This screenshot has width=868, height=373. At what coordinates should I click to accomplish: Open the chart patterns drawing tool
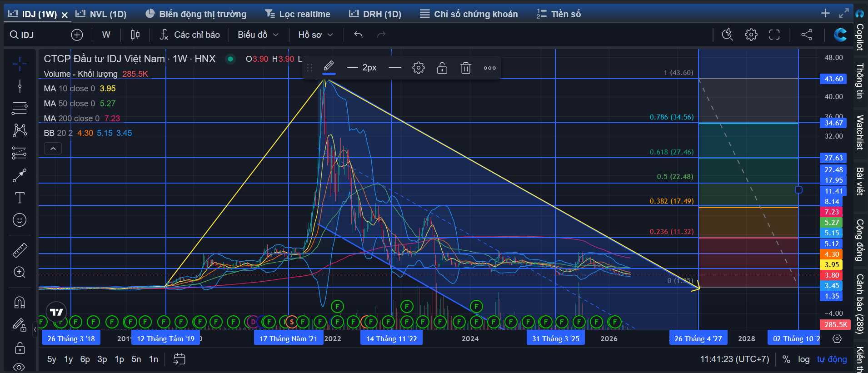point(20,130)
